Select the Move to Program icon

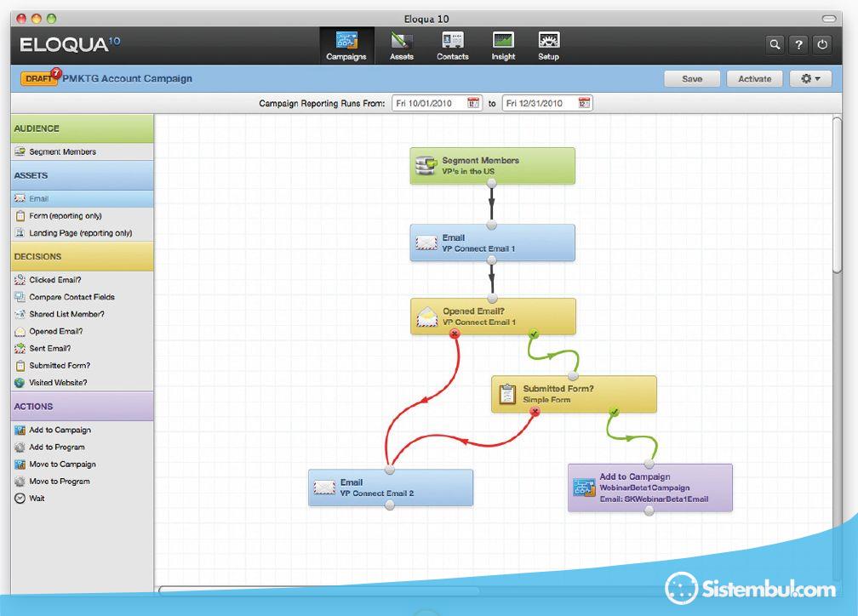pyautogui.click(x=20, y=482)
